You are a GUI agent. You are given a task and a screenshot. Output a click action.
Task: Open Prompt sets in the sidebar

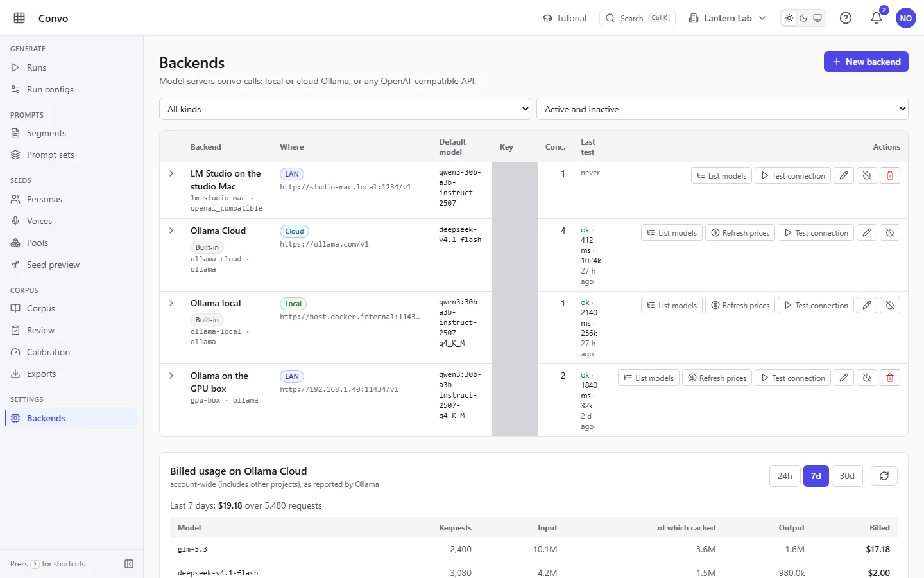71,155
